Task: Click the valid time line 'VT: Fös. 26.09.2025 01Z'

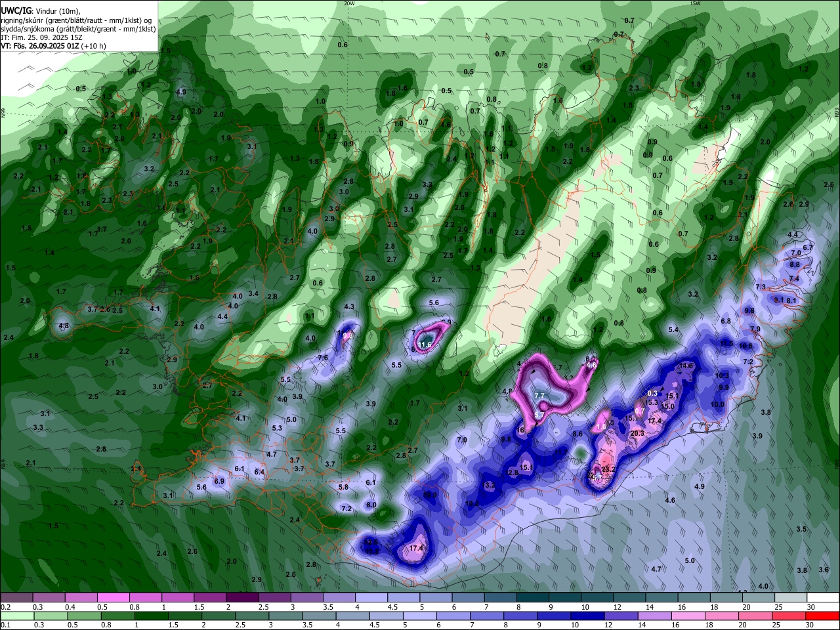Action: click(x=40, y=46)
